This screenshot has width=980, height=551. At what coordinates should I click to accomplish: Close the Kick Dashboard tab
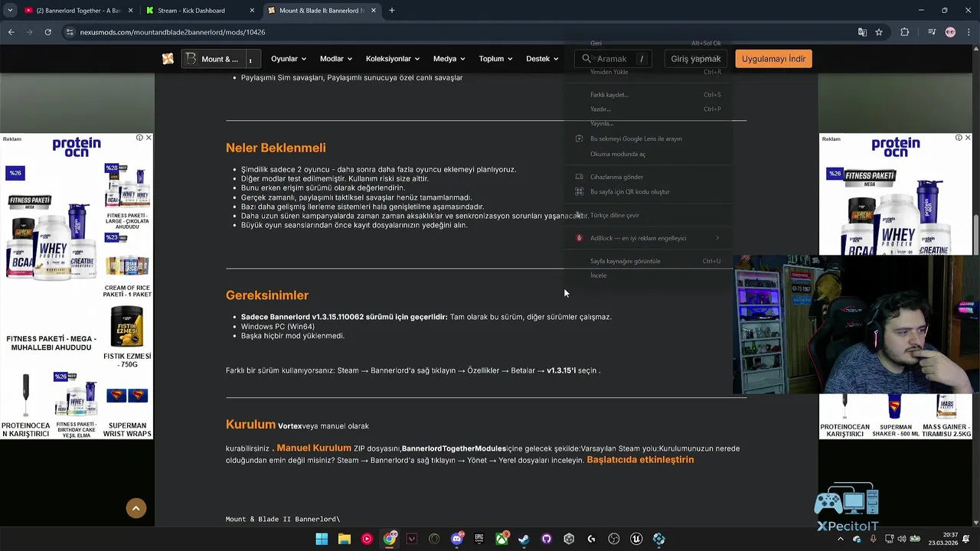pos(252,11)
